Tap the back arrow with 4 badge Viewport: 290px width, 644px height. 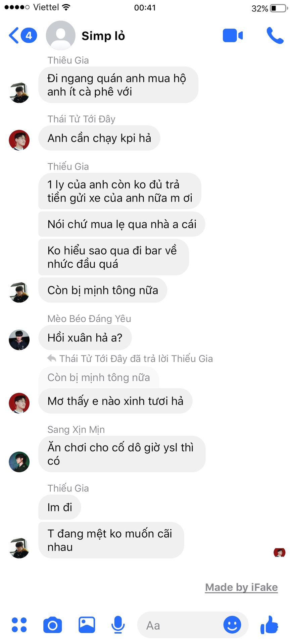[x=23, y=36]
